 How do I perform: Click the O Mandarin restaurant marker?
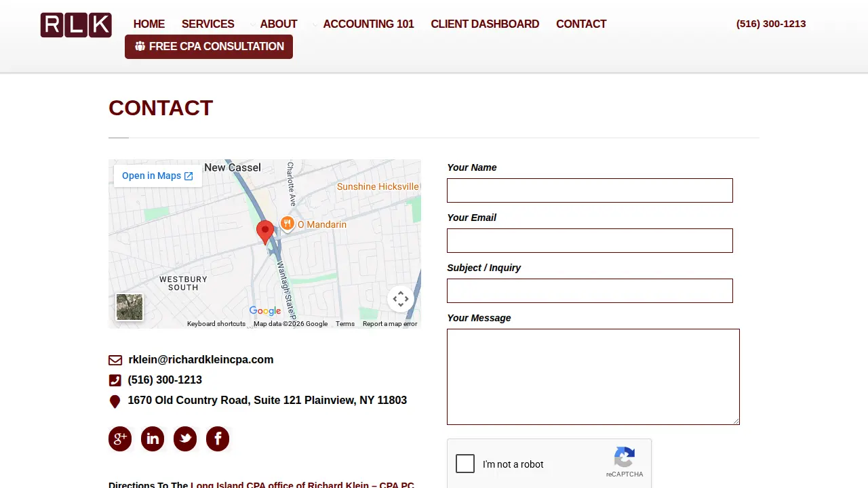click(288, 224)
